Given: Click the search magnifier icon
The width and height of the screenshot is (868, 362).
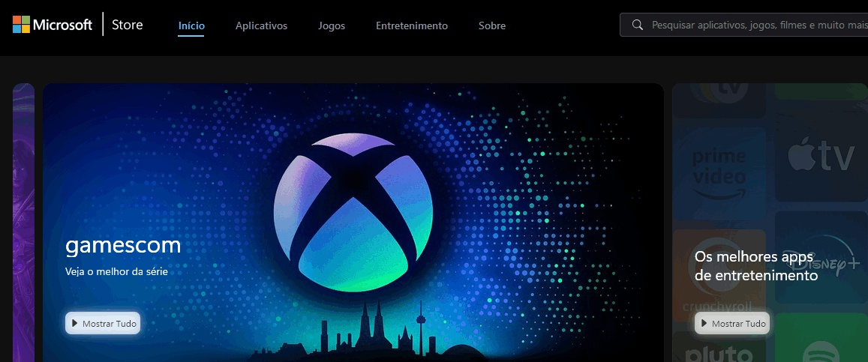Looking at the screenshot, I should click(x=638, y=25).
